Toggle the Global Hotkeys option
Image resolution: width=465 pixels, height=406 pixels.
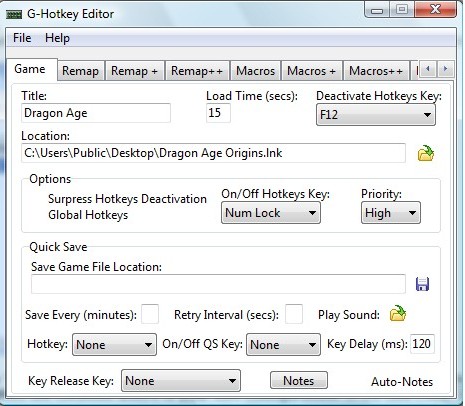[x=88, y=215]
